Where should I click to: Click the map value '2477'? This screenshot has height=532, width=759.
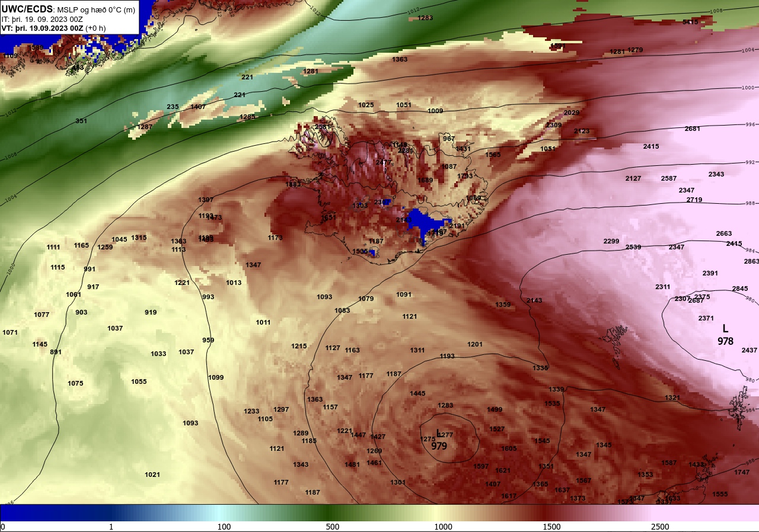[384, 162]
